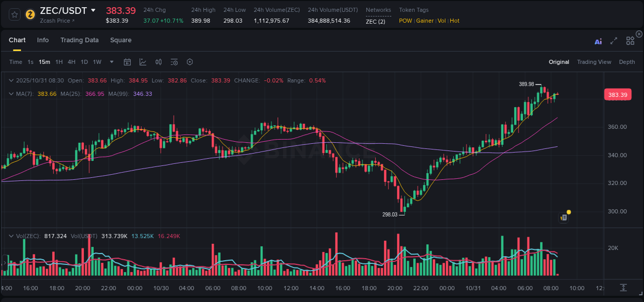Expand the chart to fullscreen
Screen dimensions: 644x302
click(613, 41)
